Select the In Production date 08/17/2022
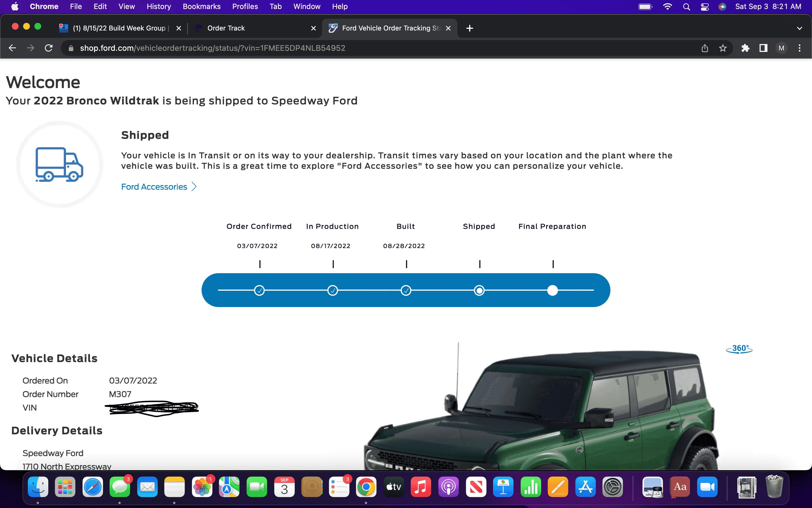Image resolution: width=812 pixels, height=508 pixels. point(330,246)
